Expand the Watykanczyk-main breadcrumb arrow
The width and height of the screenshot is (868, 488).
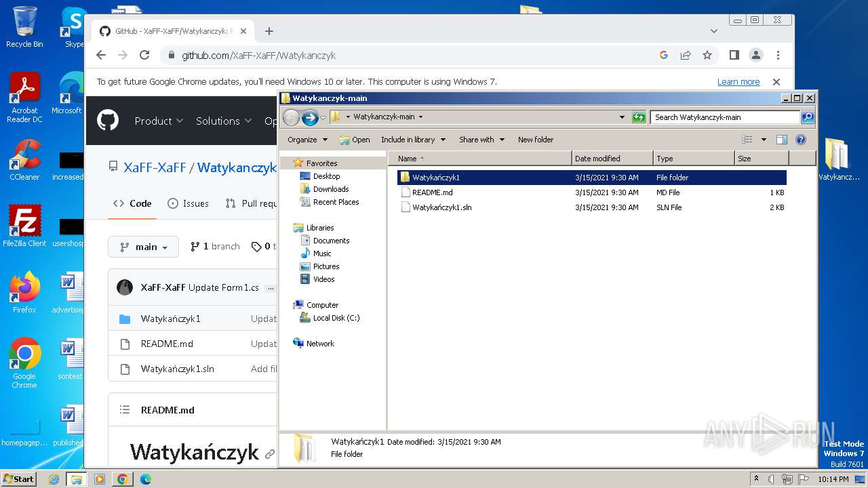click(420, 117)
